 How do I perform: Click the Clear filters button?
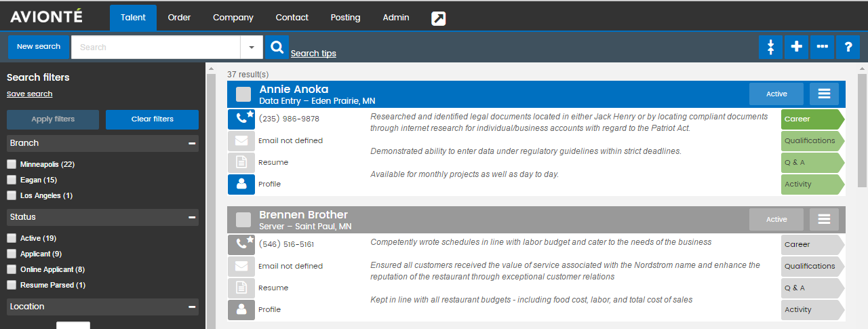pyautogui.click(x=152, y=119)
